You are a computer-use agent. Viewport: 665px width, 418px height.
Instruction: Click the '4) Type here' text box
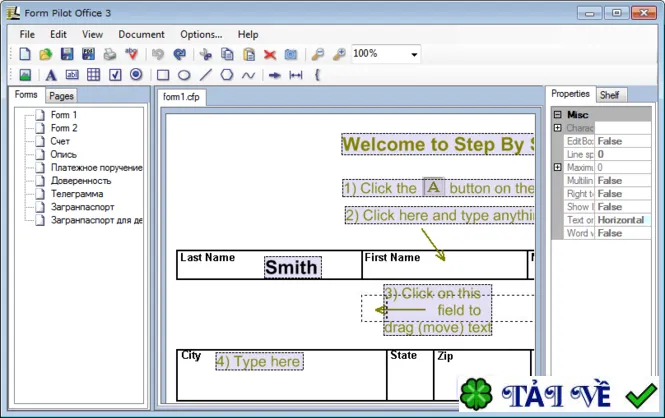(259, 361)
